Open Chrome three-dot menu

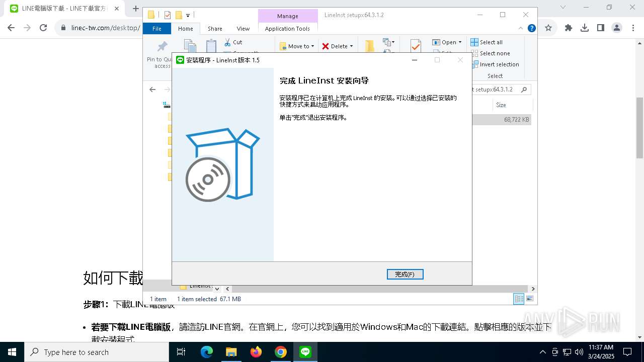632,28
